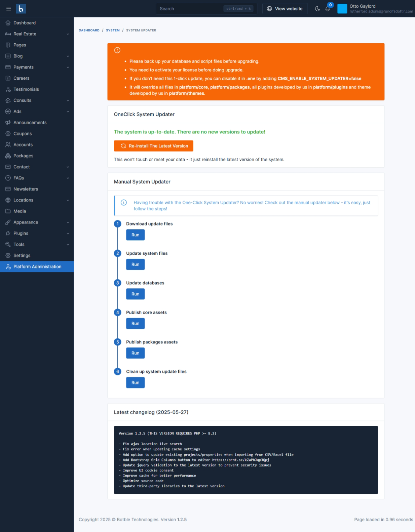Run the Publish packages assets step
The image size is (415, 532).
point(136,353)
